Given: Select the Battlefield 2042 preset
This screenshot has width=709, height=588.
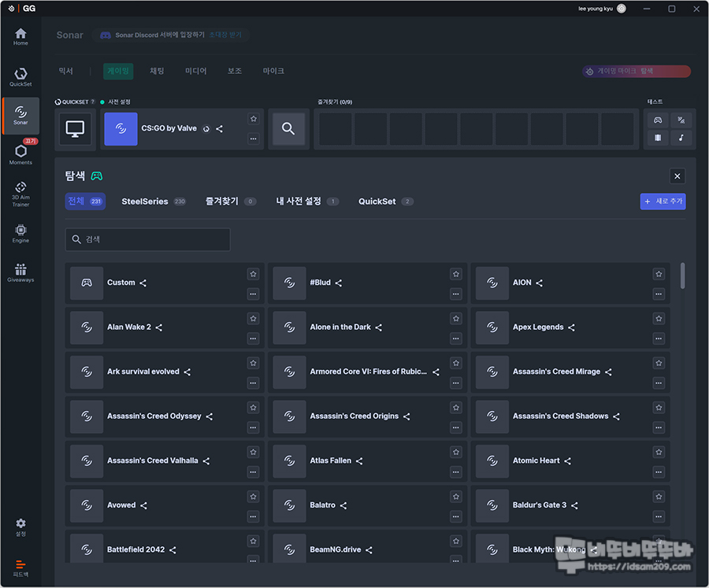Looking at the screenshot, I should tap(165, 547).
